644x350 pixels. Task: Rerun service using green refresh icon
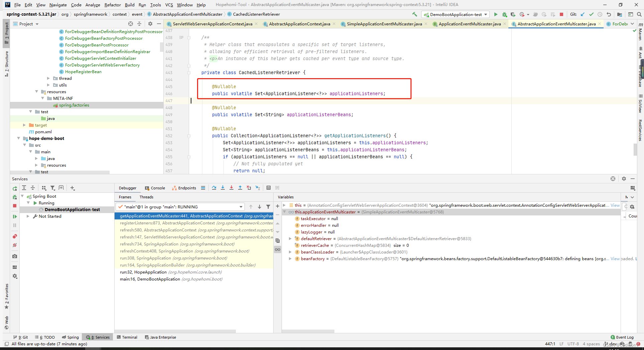pyautogui.click(x=15, y=189)
